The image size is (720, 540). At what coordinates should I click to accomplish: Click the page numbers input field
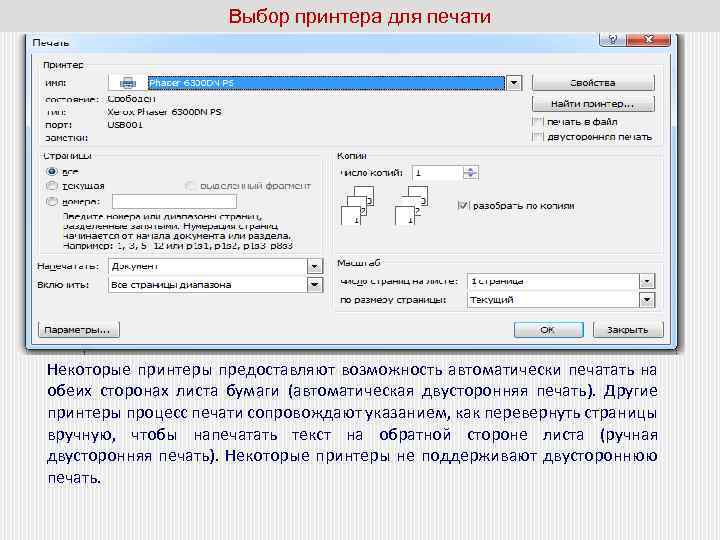click(x=174, y=201)
